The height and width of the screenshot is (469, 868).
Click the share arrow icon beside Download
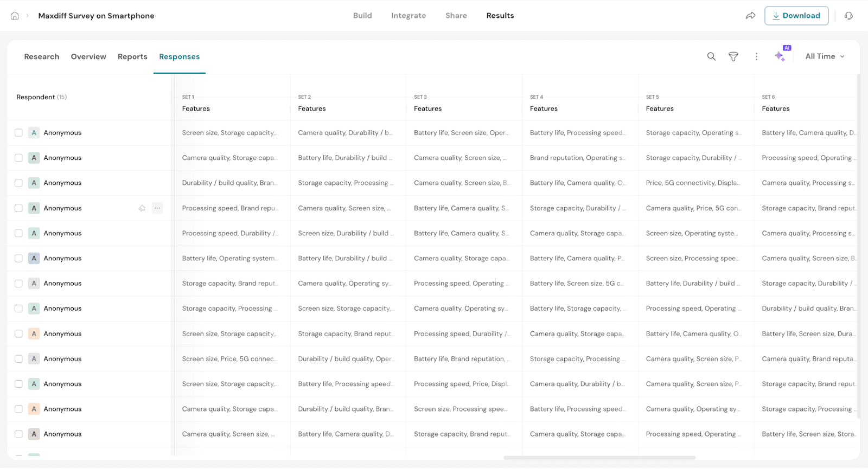tap(751, 16)
